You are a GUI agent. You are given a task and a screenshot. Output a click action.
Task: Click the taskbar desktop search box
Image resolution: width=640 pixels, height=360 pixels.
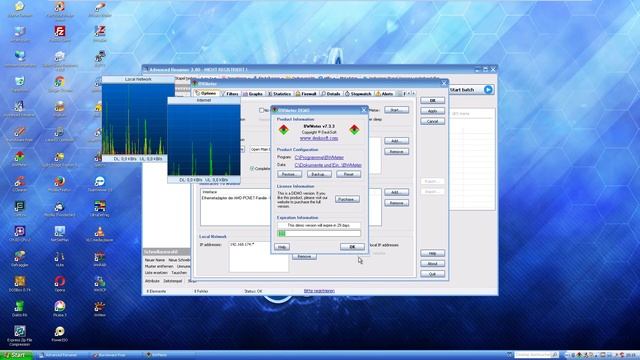(x=536, y=355)
